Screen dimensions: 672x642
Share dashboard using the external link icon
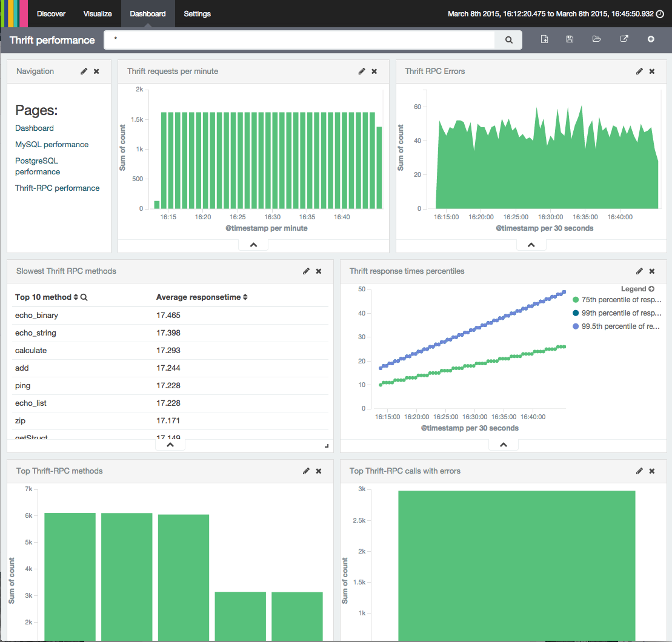pyautogui.click(x=624, y=39)
